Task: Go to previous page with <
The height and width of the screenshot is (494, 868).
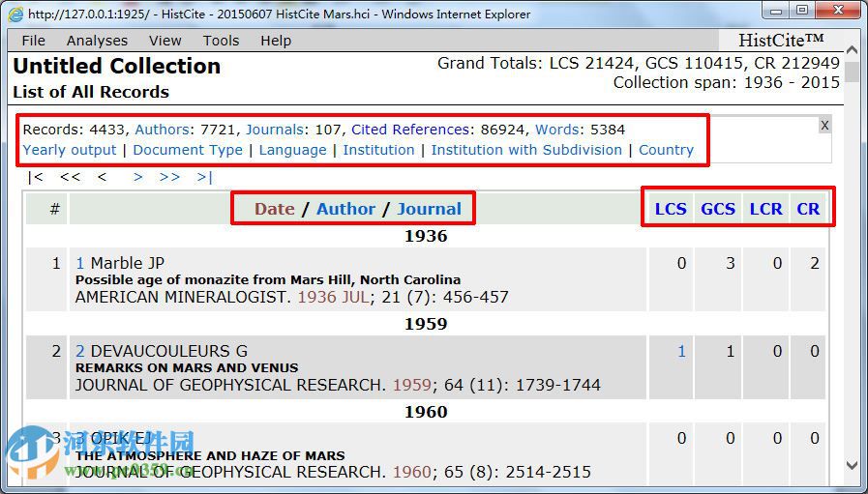Action: 102,177
